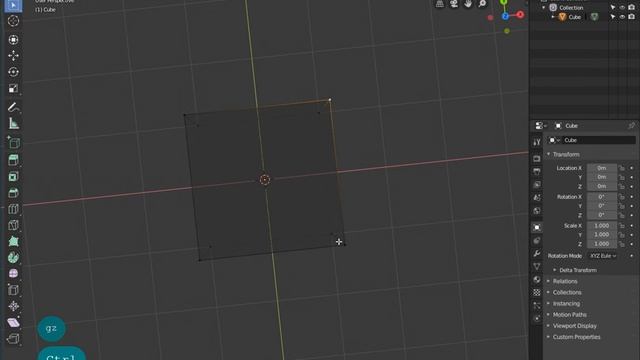This screenshot has width=640, height=360.
Task: Lock the Scale Z value
Action: [x=622, y=244]
